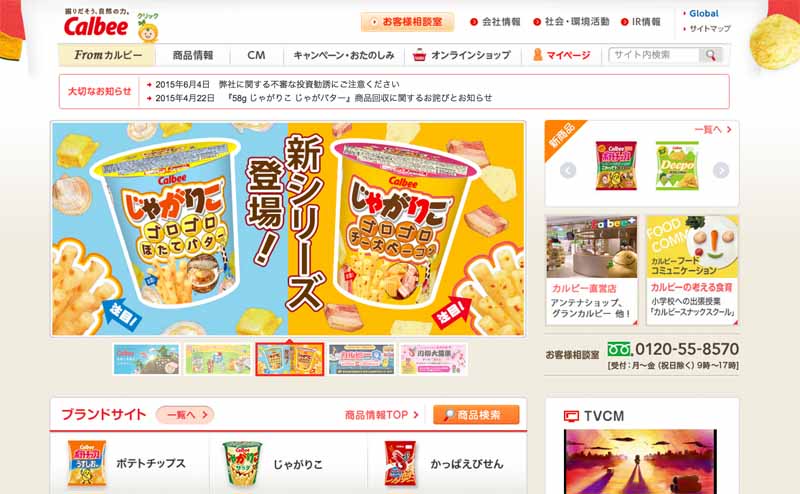800x494 pixels.
Task: Click the TVCM television icon
Action: pos(571,416)
